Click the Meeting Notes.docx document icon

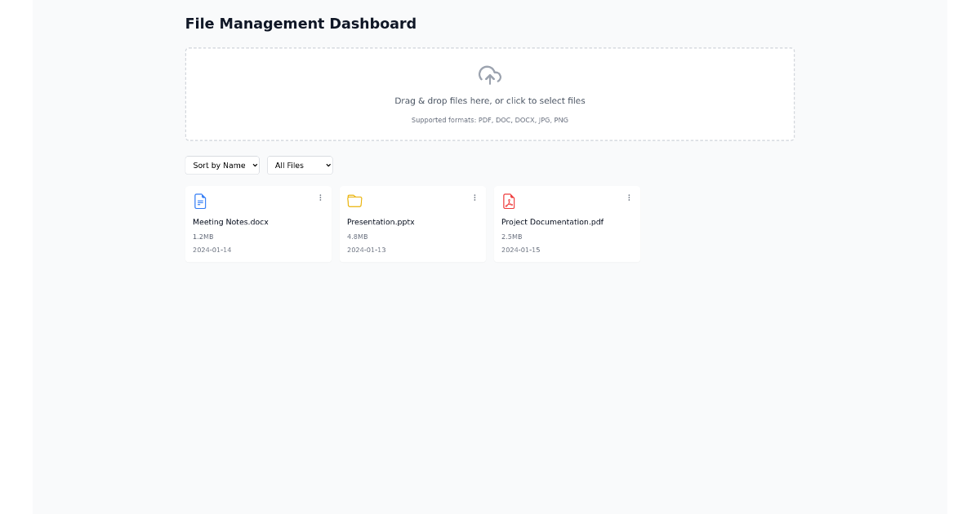click(200, 201)
